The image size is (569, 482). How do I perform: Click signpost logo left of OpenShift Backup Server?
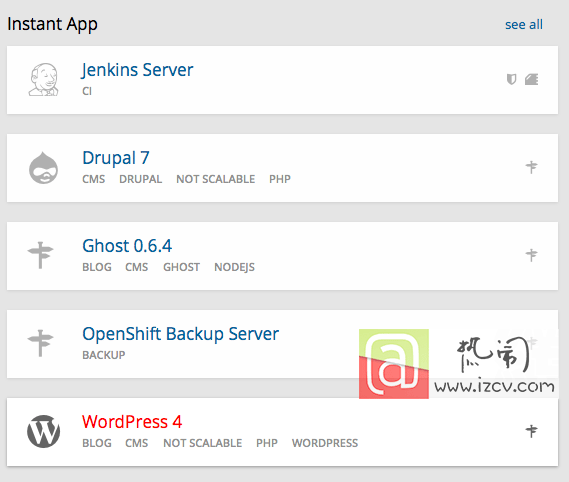(x=41, y=343)
